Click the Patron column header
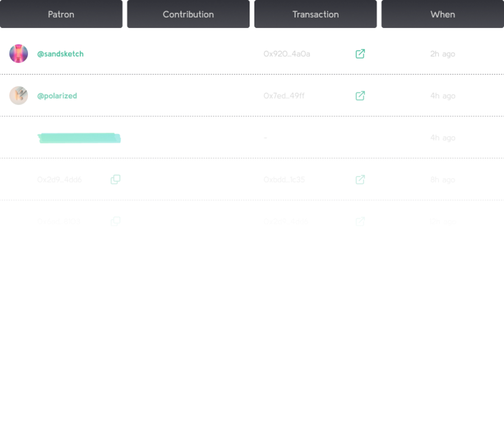Viewport: 504px width, 436px height. tap(61, 14)
